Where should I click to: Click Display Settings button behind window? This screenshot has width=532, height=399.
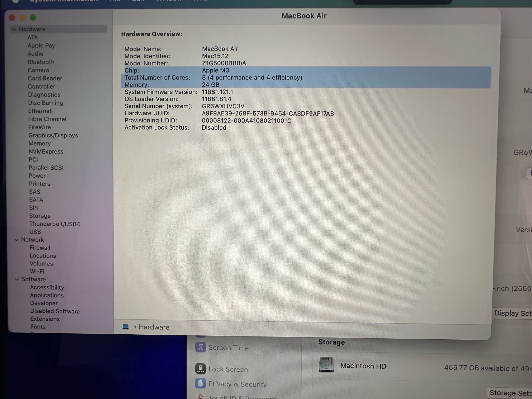pyautogui.click(x=512, y=313)
